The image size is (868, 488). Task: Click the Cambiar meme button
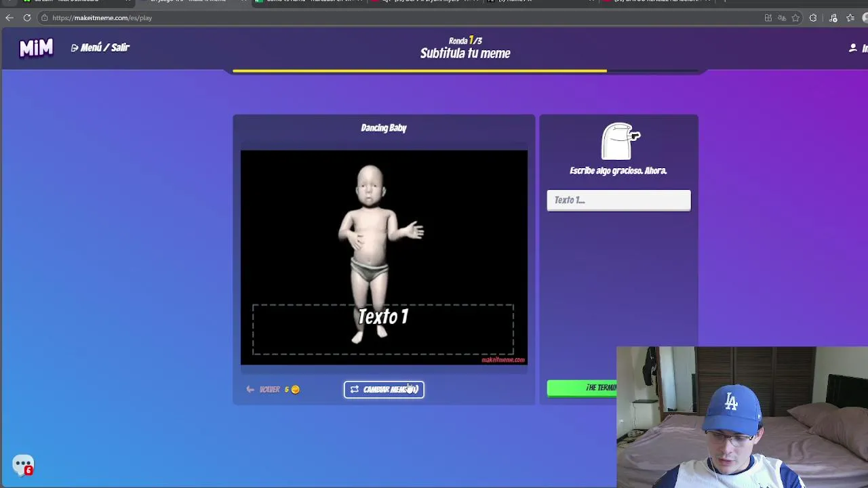(384, 389)
